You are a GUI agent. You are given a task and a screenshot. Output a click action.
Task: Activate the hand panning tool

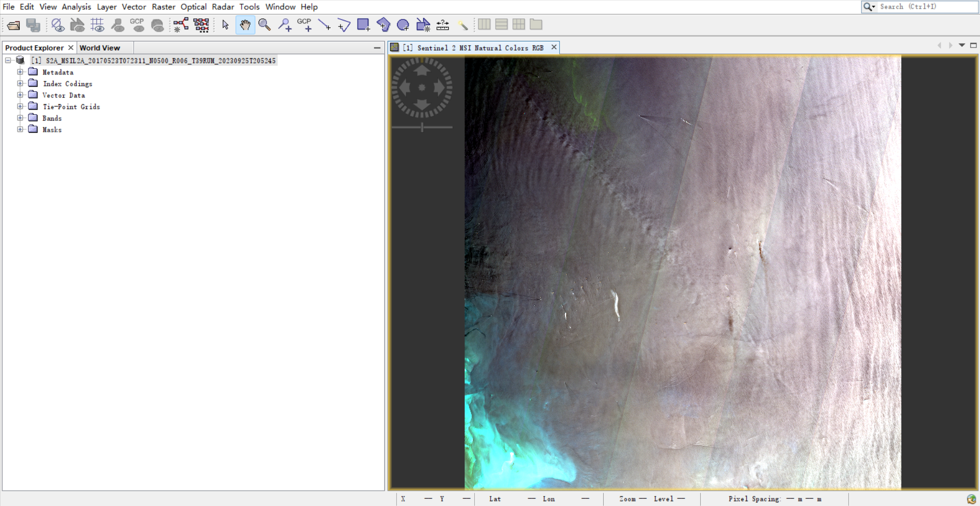point(246,25)
